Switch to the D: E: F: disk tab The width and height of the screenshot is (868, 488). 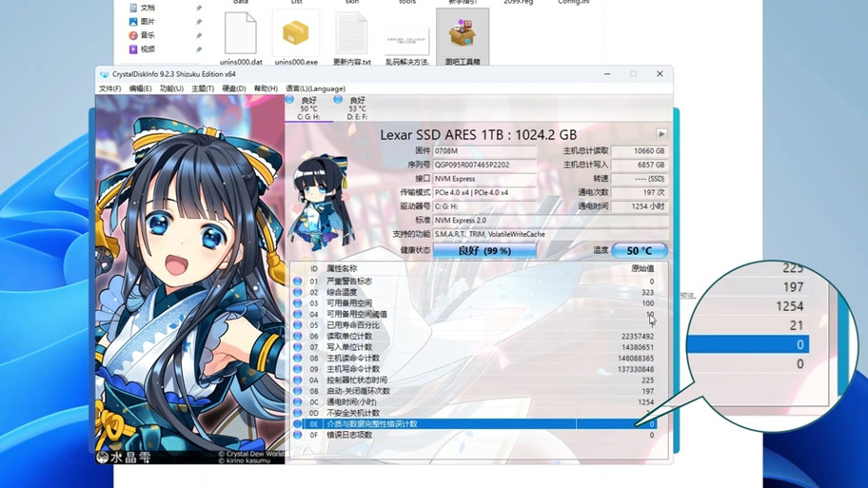pos(357,108)
